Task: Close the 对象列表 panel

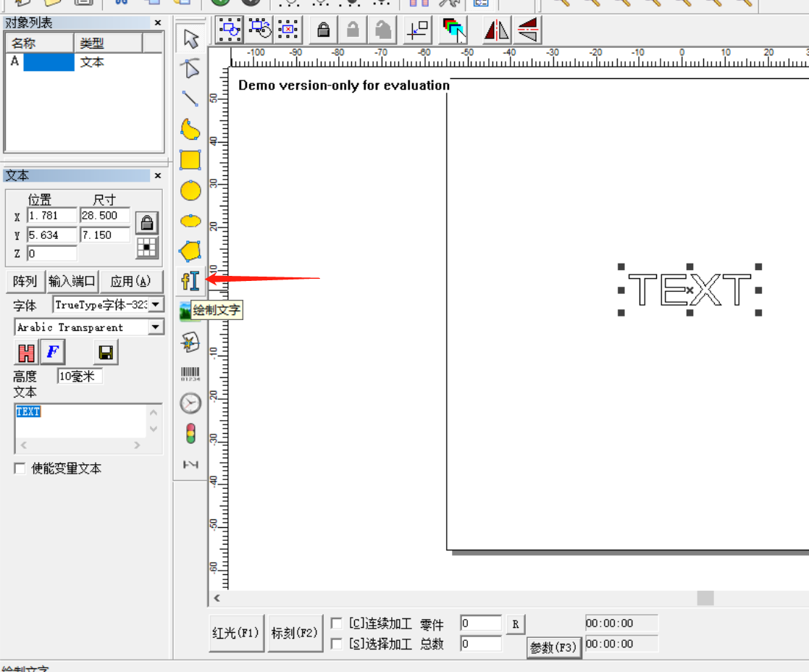Action: [x=158, y=22]
